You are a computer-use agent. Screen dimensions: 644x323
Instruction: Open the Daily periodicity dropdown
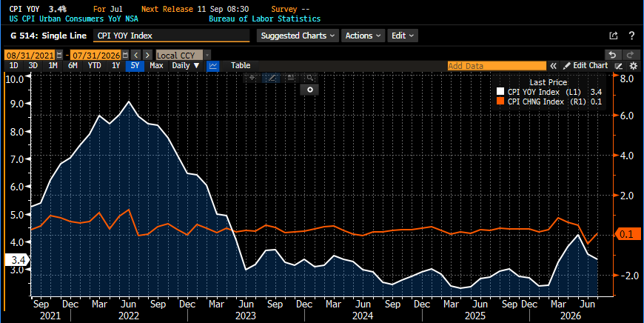pyautogui.click(x=186, y=66)
